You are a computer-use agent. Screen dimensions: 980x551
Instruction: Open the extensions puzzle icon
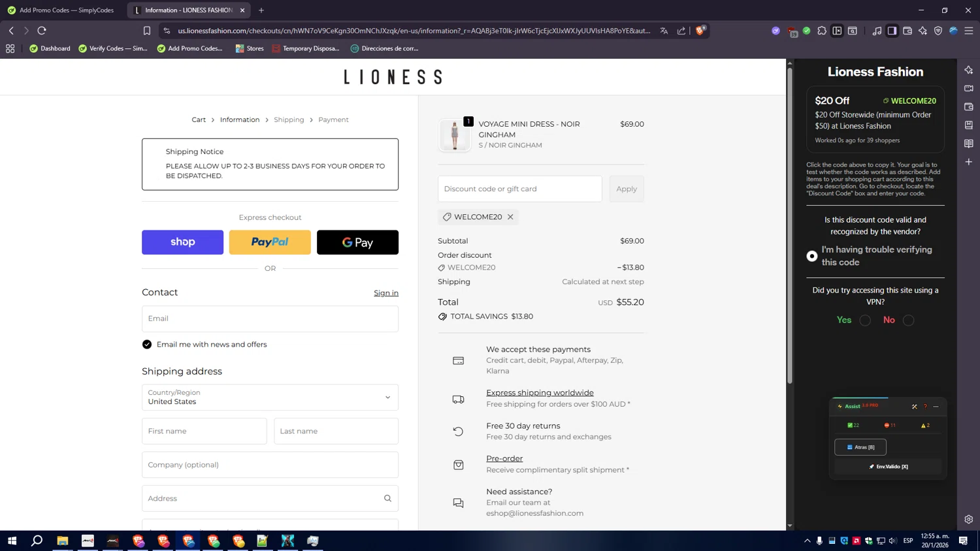tap(822, 31)
